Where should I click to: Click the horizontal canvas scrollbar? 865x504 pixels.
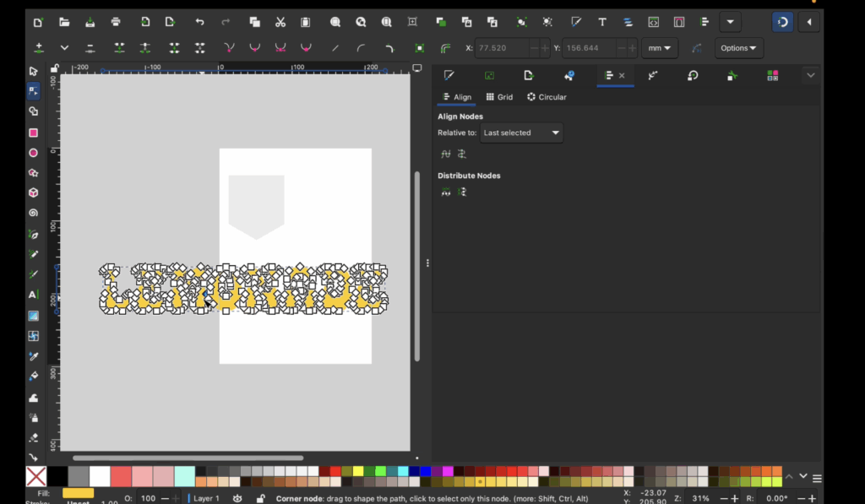point(188,458)
